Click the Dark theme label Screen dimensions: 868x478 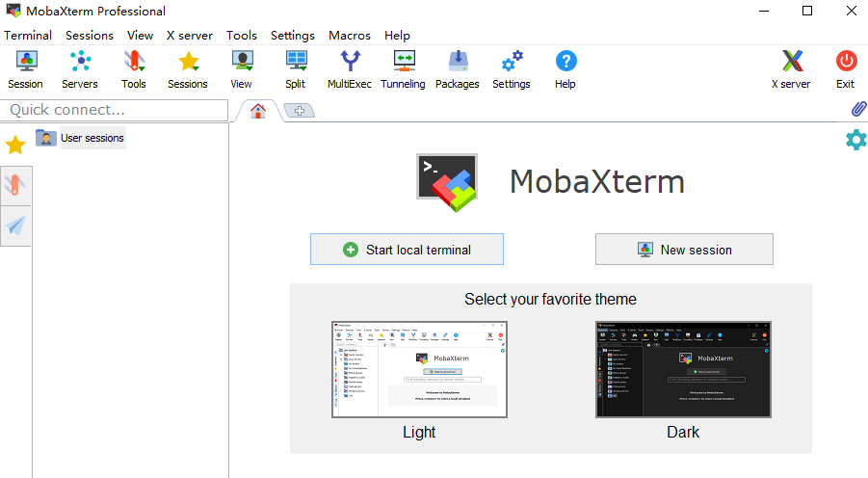pyautogui.click(x=683, y=432)
